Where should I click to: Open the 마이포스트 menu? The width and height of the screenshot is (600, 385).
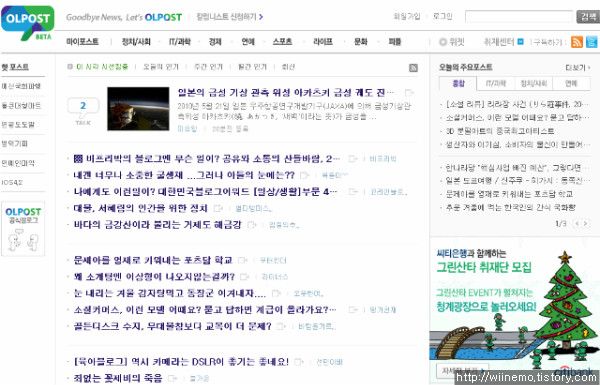(x=82, y=42)
